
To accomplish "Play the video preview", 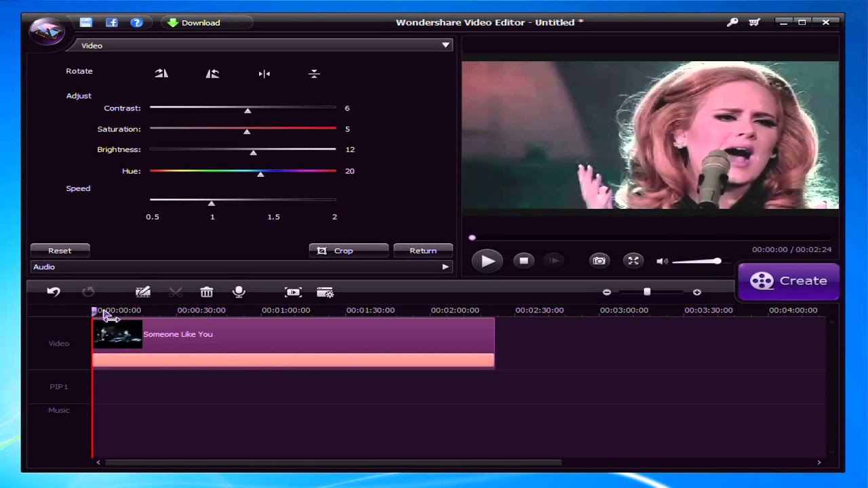I will 488,261.
